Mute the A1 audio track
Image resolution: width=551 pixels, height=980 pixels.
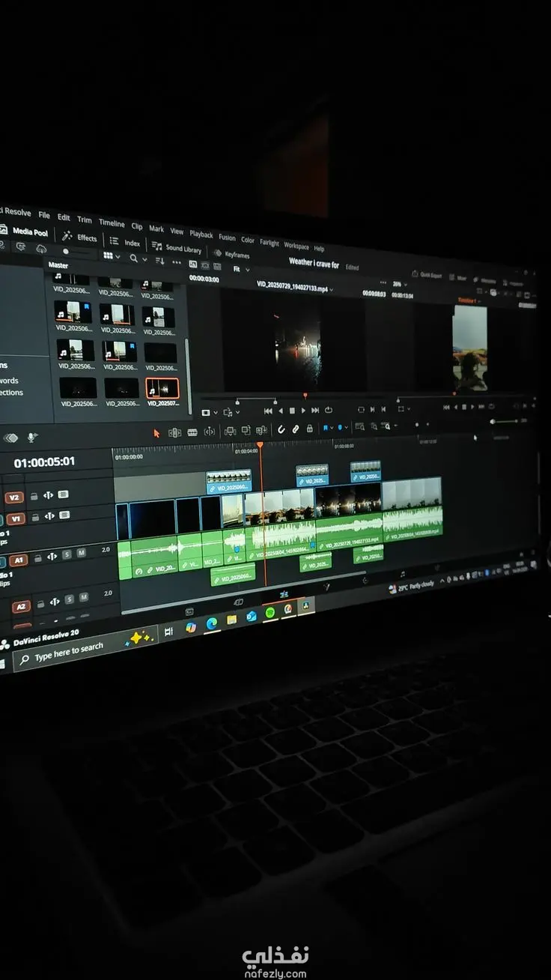82,553
